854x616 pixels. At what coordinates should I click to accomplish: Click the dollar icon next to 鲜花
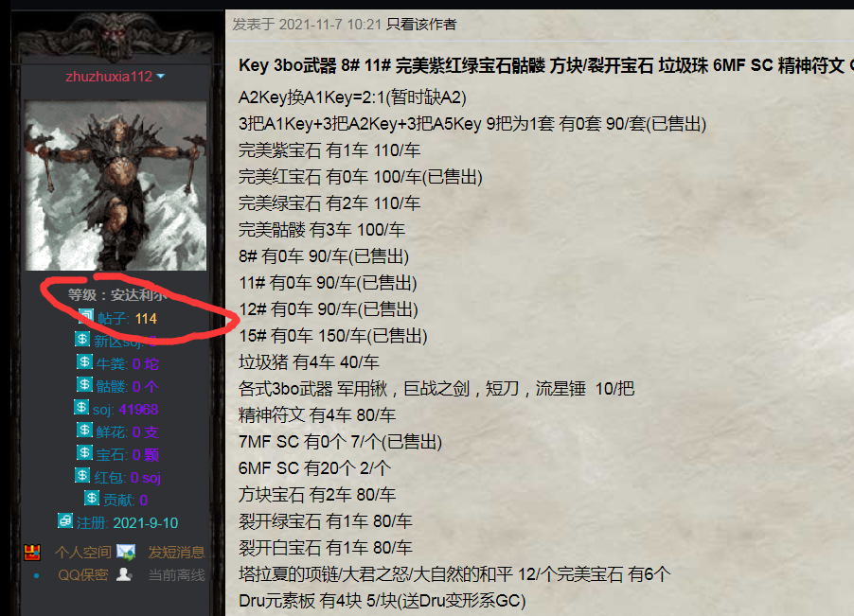tap(84, 430)
